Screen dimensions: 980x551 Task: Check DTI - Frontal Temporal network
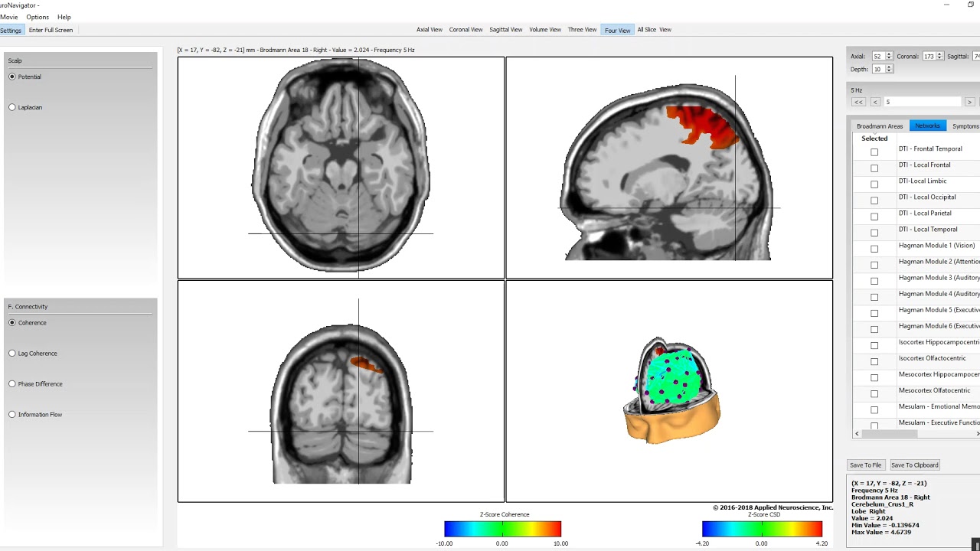click(x=874, y=152)
